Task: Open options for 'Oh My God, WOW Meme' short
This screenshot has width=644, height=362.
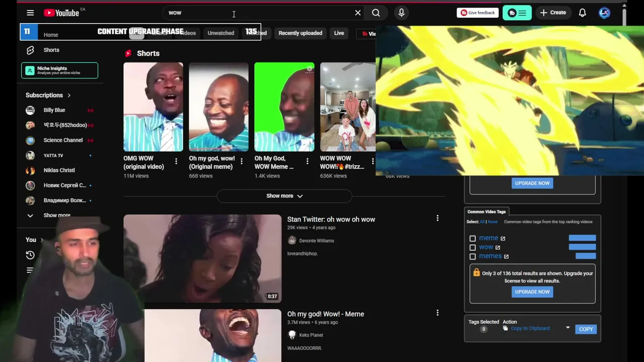Action: click(x=307, y=161)
